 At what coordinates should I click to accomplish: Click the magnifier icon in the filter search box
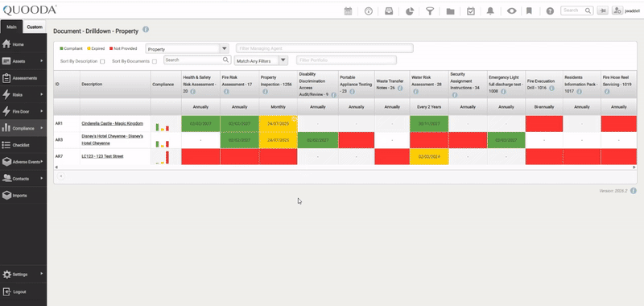(x=226, y=60)
